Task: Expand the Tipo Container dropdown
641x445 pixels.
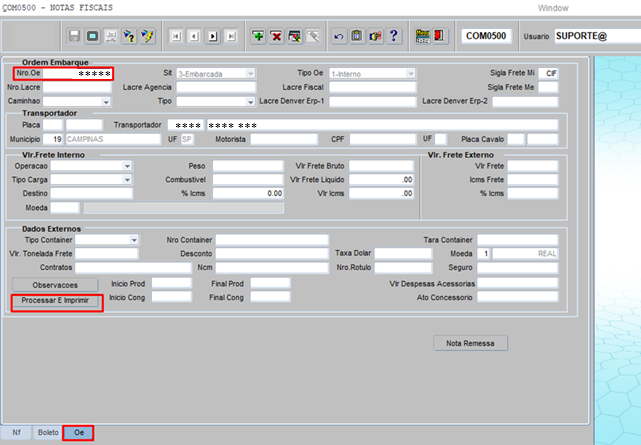Action: coord(133,240)
